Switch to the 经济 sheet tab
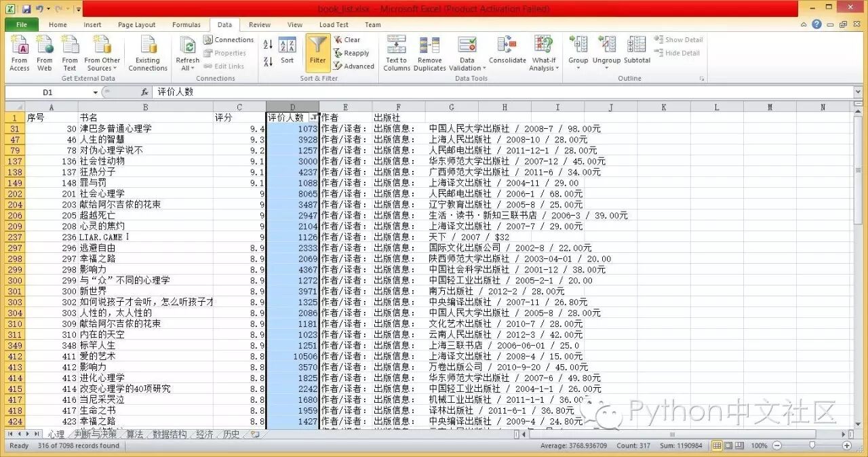The width and height of the screenshot is (868, 457). pos(204,434)
